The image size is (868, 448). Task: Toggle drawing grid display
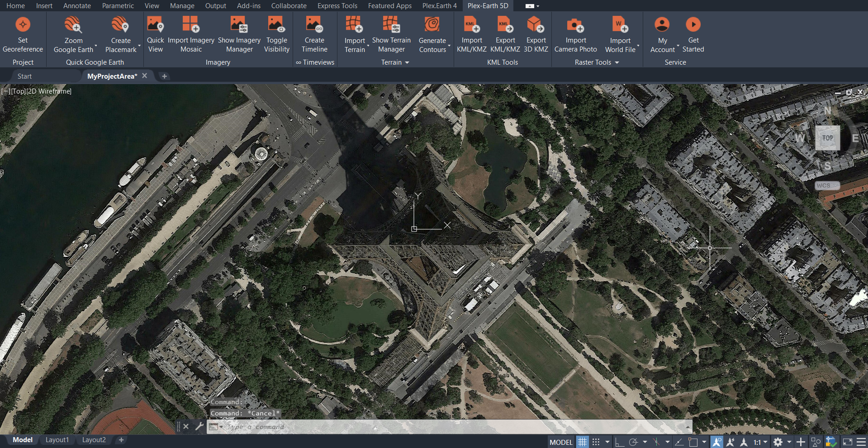(x=582, y=442)
